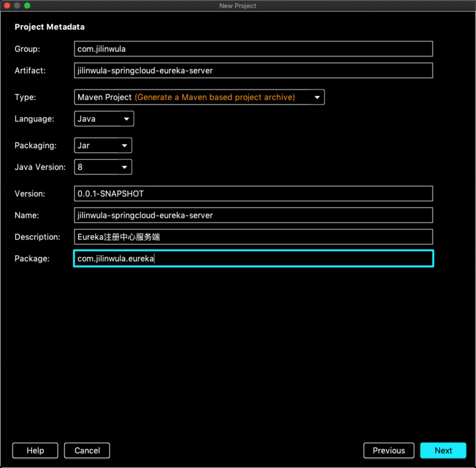Click the Description input field
Image resolution: width=476 pixels, height=468 pixels.
[253, 237]
